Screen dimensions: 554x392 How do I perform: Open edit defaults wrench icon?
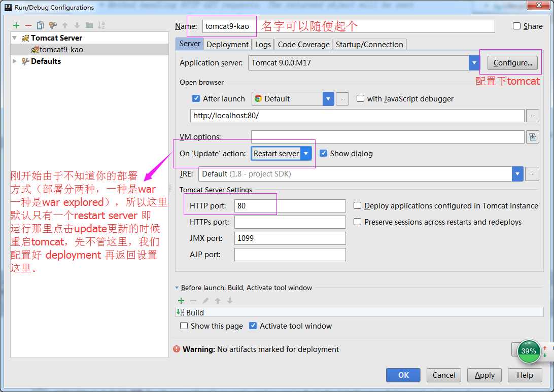tap(53, 25)
